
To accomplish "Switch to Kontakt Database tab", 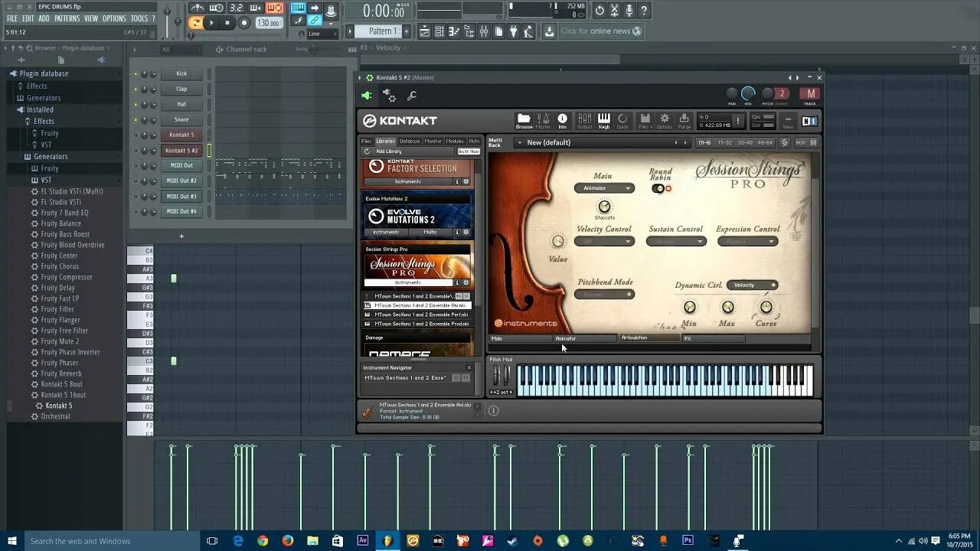I will click(x=410, y=141).
